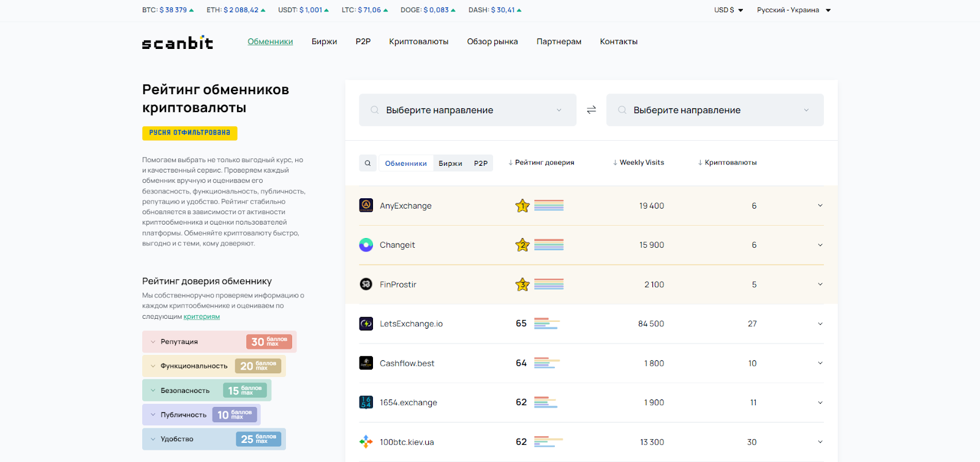This screenshot has width=980, height=462.
Task: Click the 100btc.kiev.ua logo icon
Action: coord(366,442)
